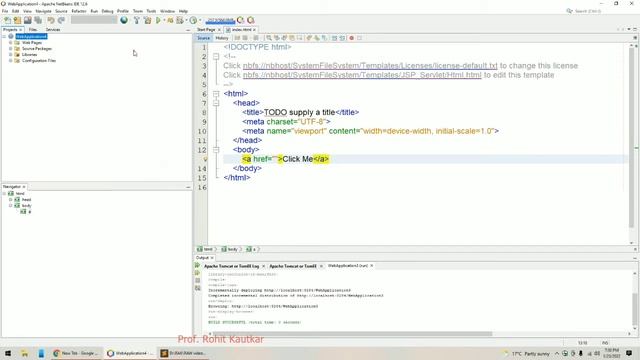Image resolution: width=640 pixels, height=360 pixels.
Task: Click the Stop square icon in Output panel
Action: (198, 280)
